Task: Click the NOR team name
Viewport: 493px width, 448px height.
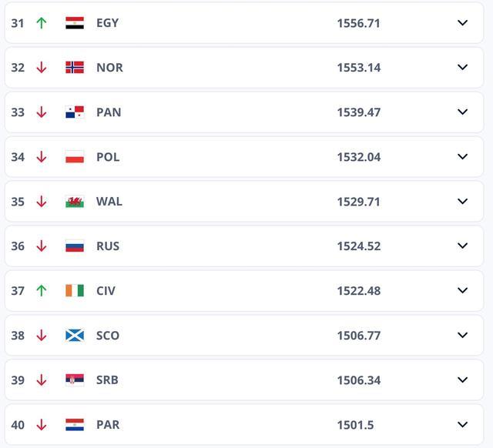Action: pyautogui.click(x=109, y=68)
